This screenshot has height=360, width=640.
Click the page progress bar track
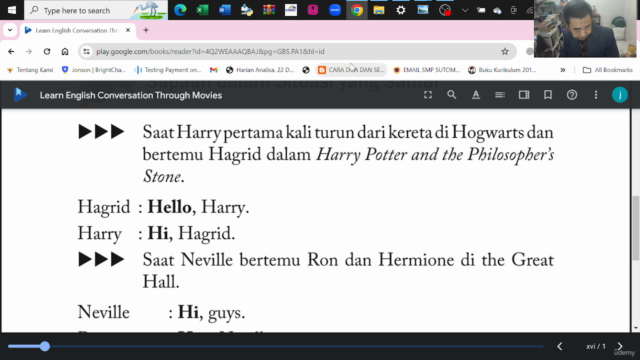click(276, 347)
